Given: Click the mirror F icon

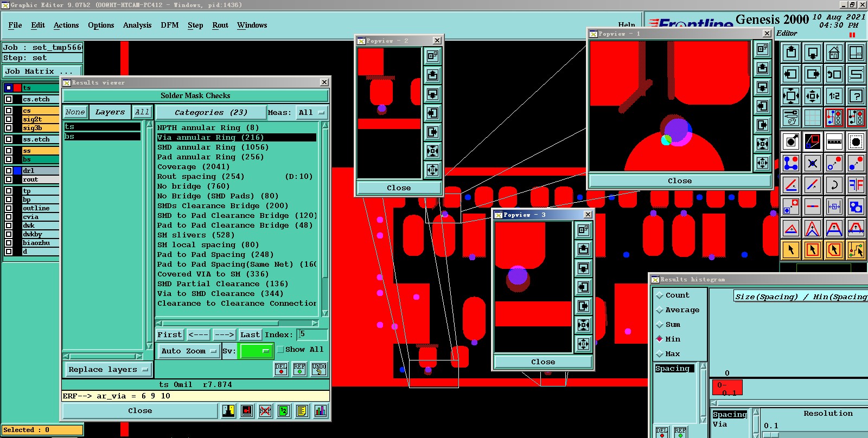Looking at the screenshot, I should 856,185.
